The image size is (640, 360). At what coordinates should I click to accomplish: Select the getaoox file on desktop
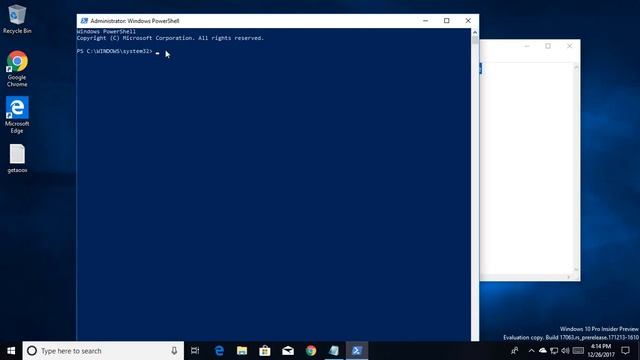coord(17,159)
